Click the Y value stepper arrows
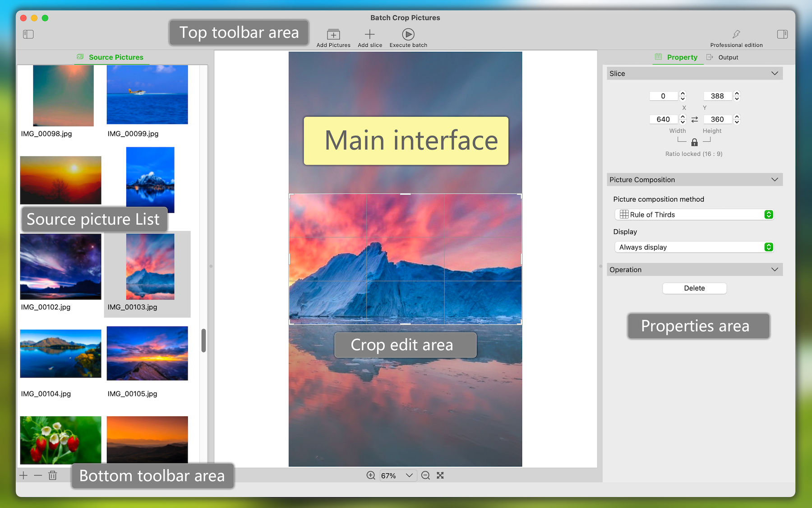The width and height of the screenshot is (812, 508). pos(737,96)
